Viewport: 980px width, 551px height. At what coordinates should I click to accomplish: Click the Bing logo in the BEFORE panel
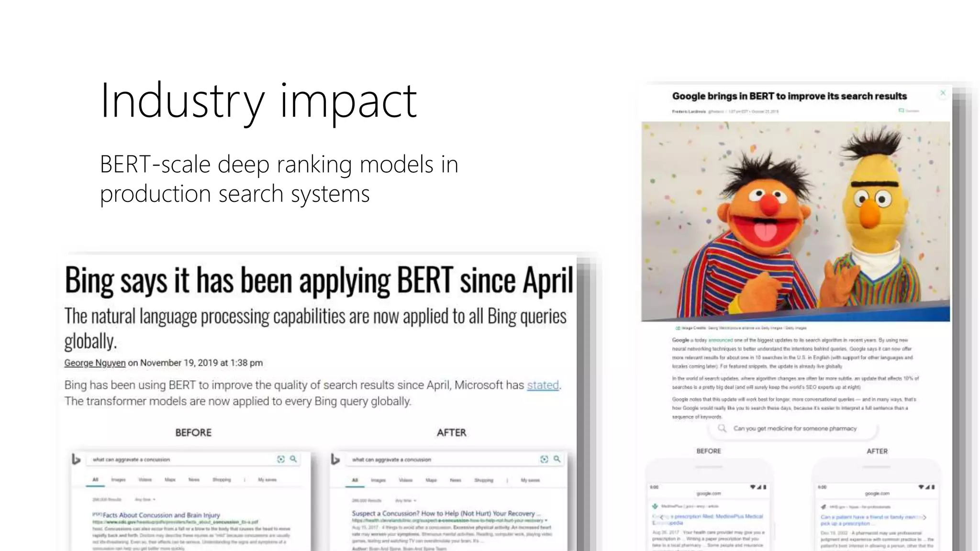coord(76,459)
